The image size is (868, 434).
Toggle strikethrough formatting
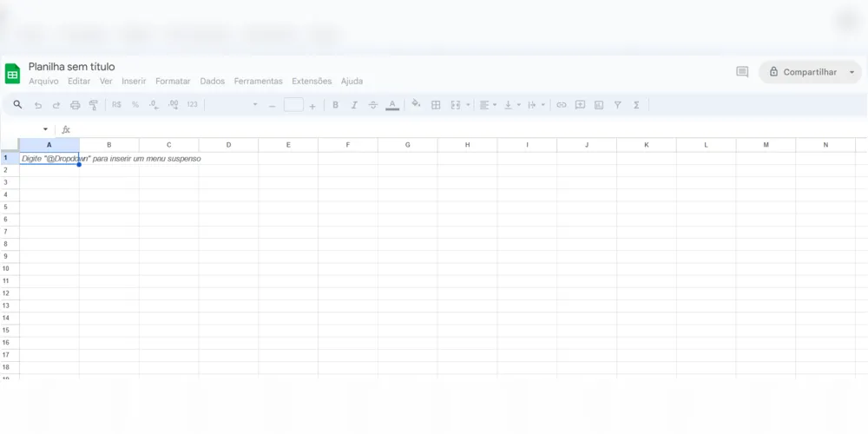click(x=373, y=105)
